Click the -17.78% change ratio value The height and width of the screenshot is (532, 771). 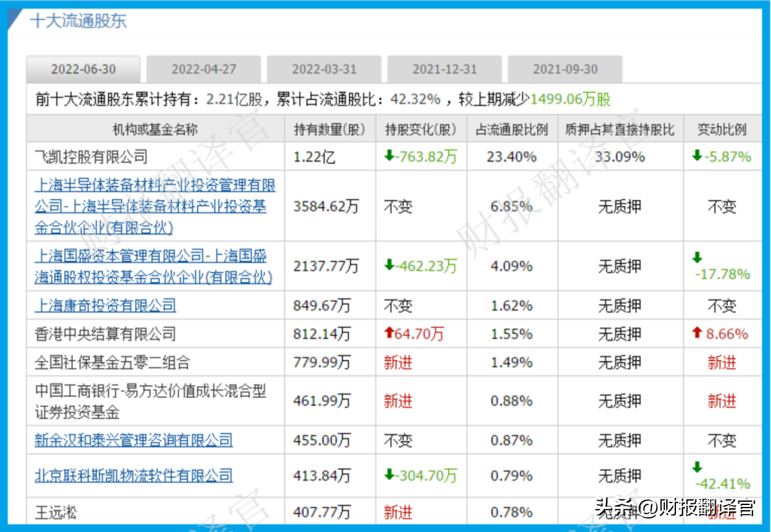[723, 274]
